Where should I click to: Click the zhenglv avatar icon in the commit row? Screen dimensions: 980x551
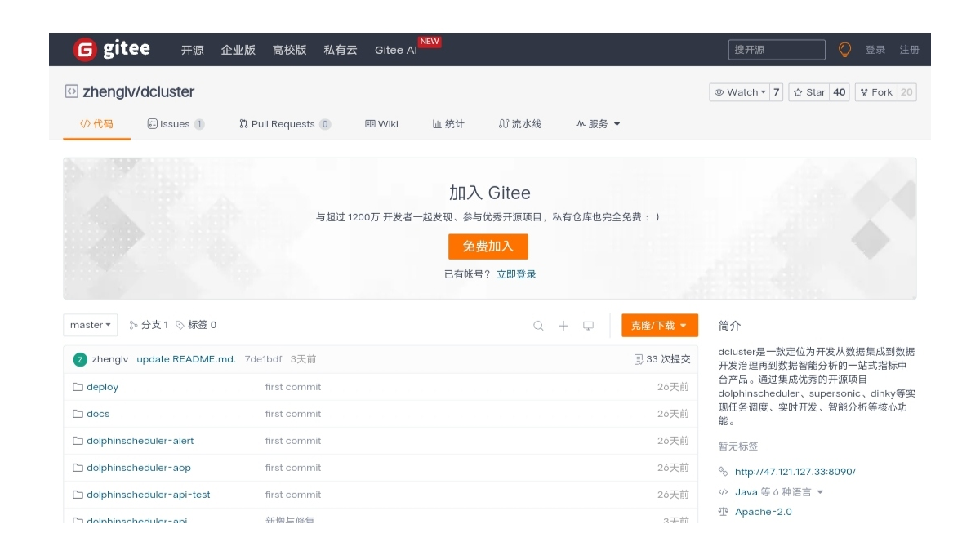coord(80,359)
